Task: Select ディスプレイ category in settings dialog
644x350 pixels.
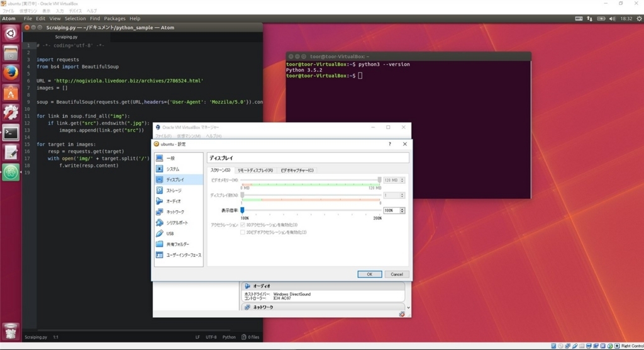Action: coord(179,180)
